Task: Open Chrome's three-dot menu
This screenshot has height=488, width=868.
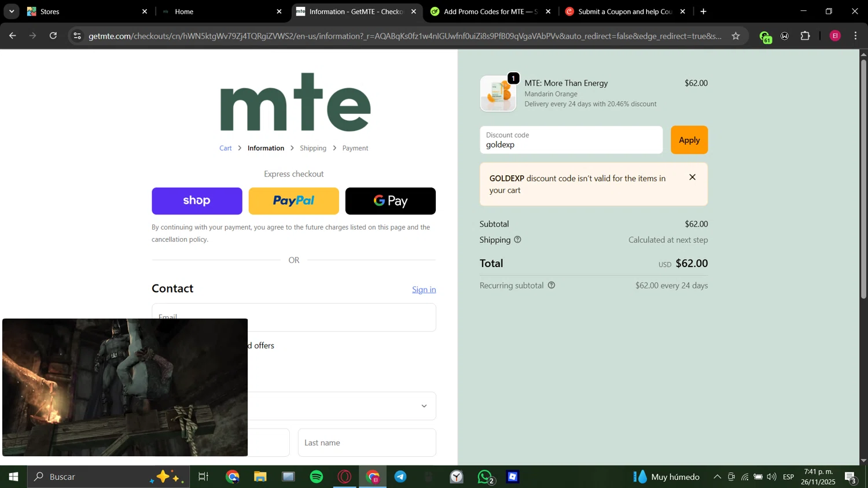Action: (x=856, y=36)
